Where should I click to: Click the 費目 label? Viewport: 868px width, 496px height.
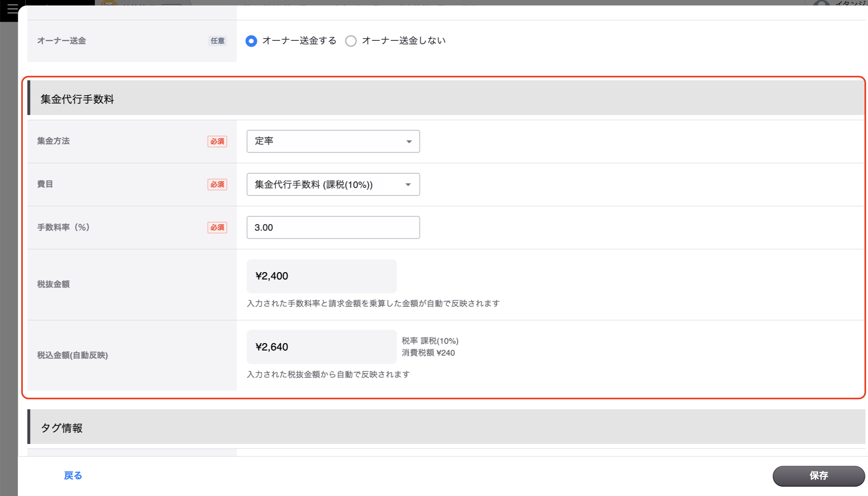45,184
